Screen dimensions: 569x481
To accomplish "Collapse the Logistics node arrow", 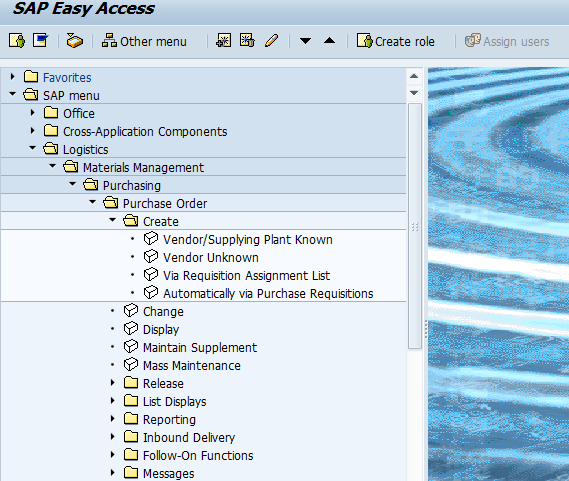I will click(33, 148).
